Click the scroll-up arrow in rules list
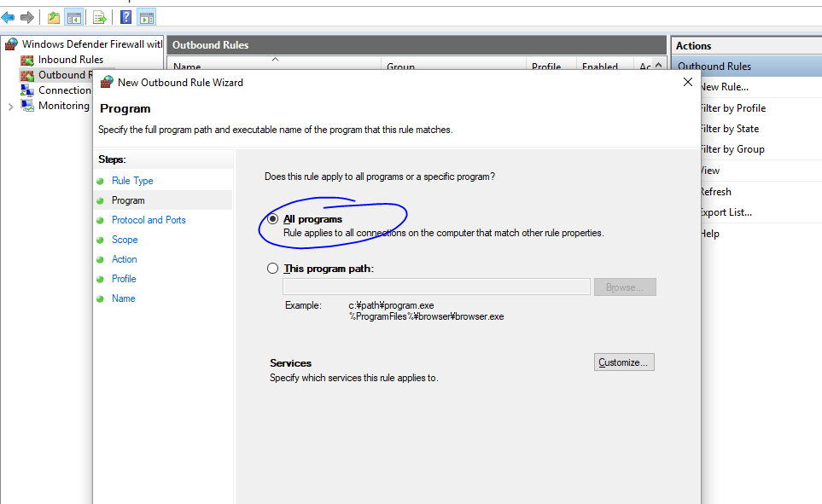 (x=658, y=65)
